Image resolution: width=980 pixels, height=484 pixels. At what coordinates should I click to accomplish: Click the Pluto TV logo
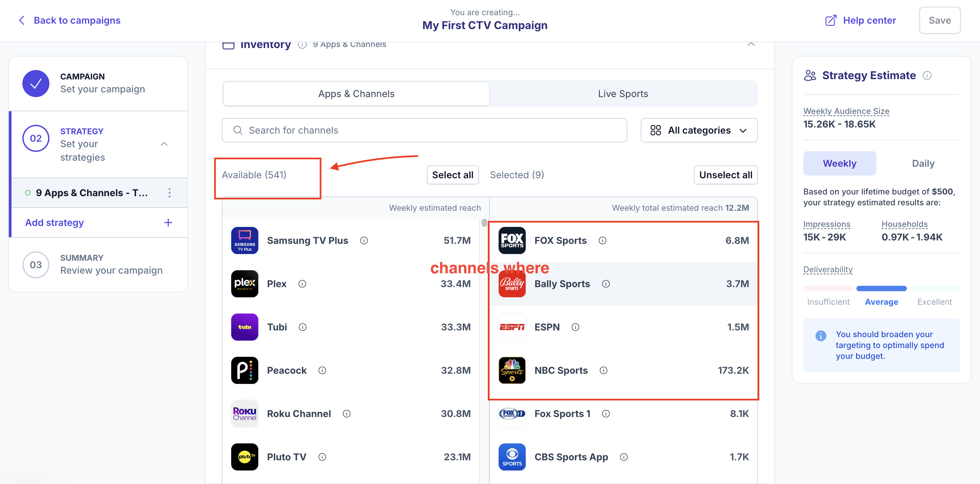click(245, 457)
